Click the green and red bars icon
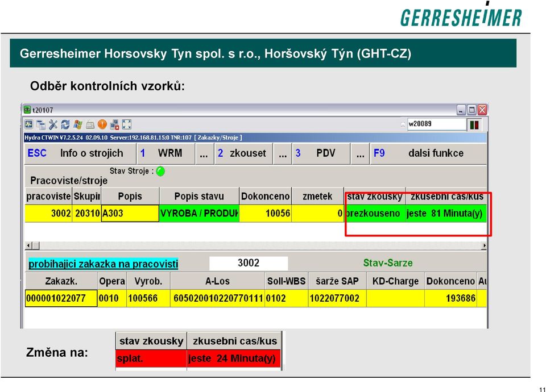This screenshot has height=392, width=546. tap(474, 124)
